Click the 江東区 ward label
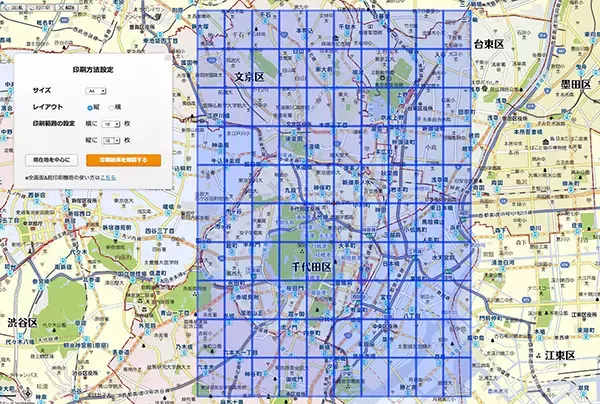The height and width of the screenshot is (404, 600). [x=560, y=355]
